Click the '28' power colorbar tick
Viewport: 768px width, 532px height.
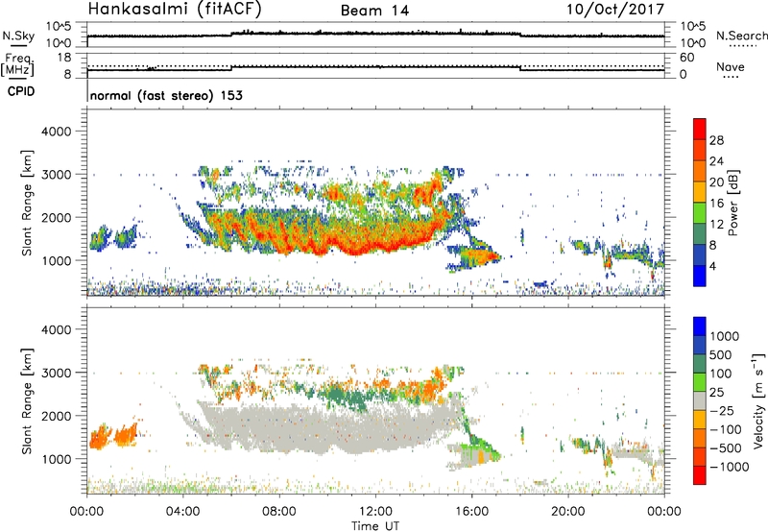(716, 140)
